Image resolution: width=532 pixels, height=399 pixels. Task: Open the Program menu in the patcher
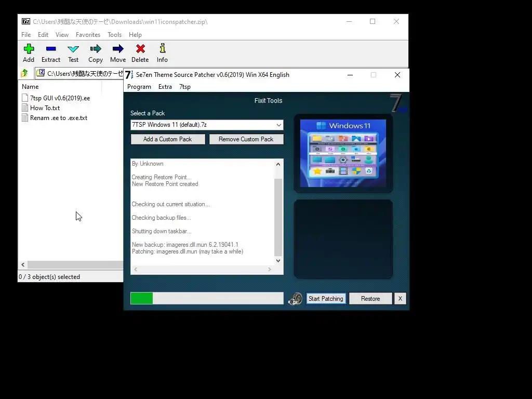coord(139,87)
